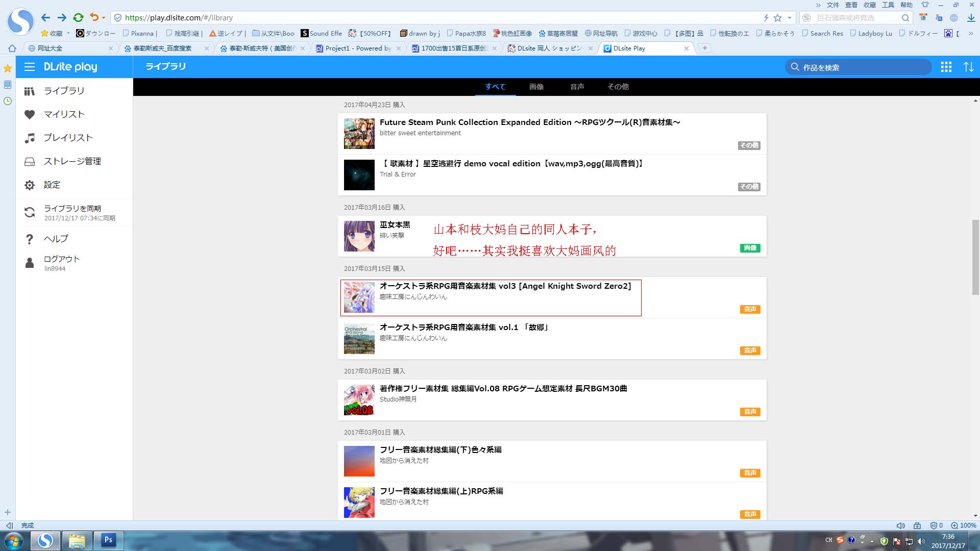The height and width of the screenshot is (551, 980).
Task: Open the ヘルプ help item
Action: (x=74, y=239)
